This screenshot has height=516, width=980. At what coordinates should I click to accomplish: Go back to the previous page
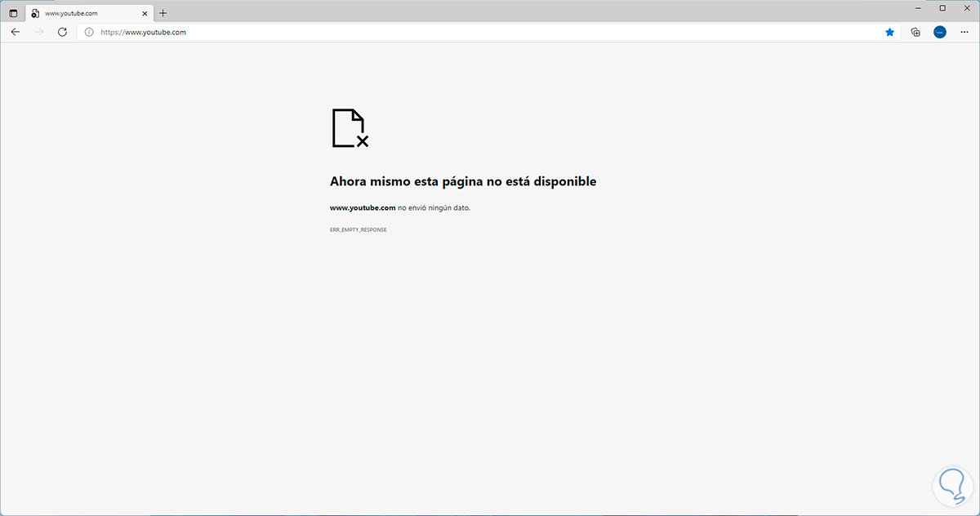pos(15,32)
